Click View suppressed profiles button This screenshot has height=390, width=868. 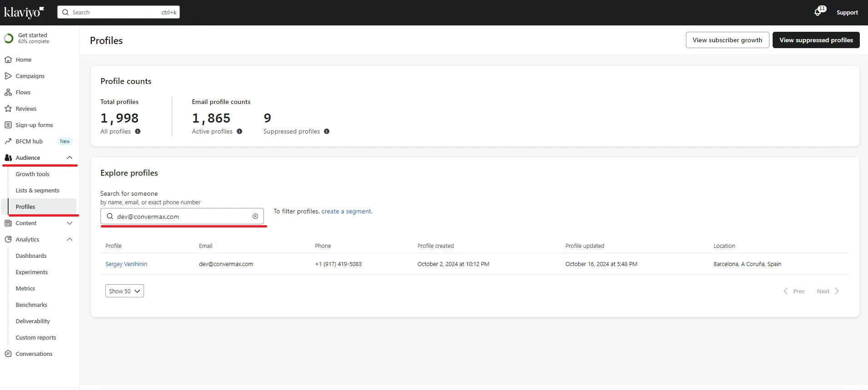click(x=816, y=40)
